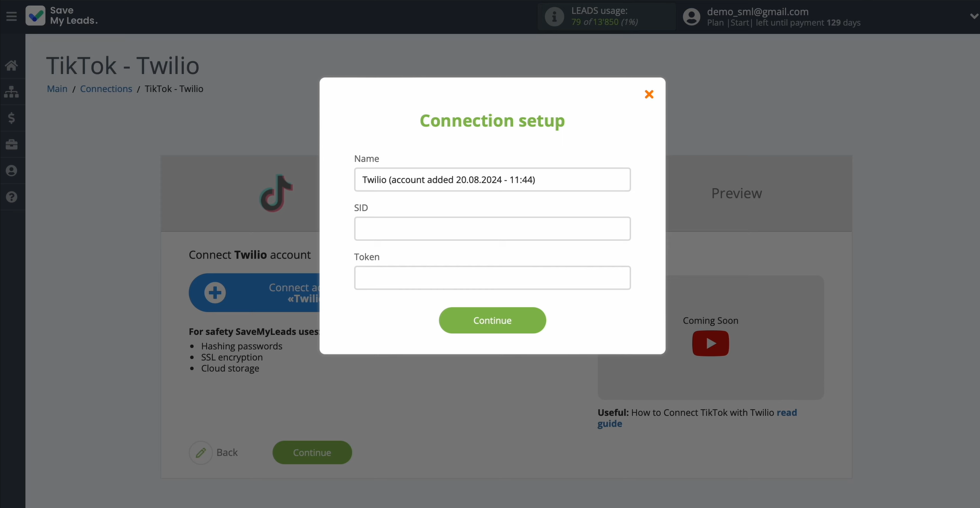This screenshot has height=508, width=980.
Task: Open the Billing dollar icon
Action: 12,118
